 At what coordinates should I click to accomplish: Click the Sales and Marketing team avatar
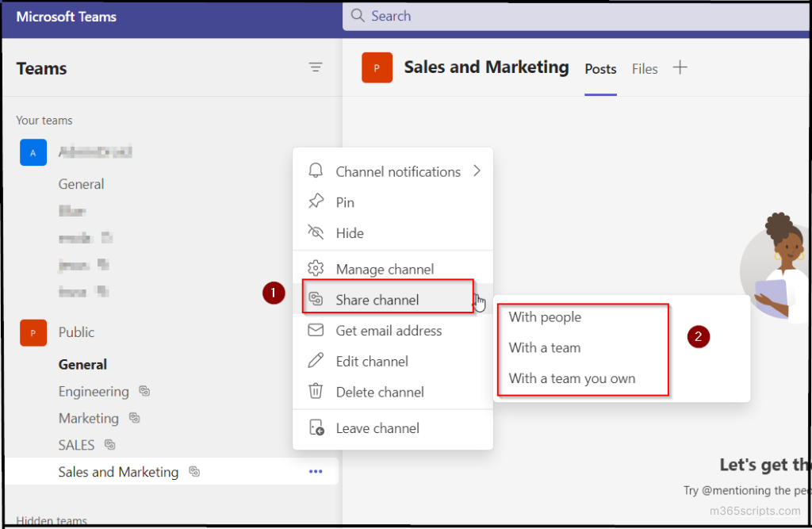[x=377, y=67]
